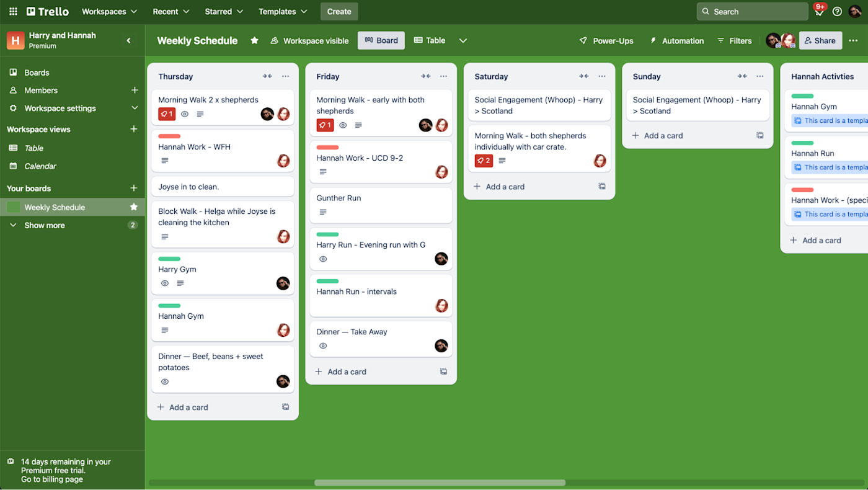Viewport: 868px width, 490px height.
Task: Open the Sunday list actions menu
Action: pos(760,76)
